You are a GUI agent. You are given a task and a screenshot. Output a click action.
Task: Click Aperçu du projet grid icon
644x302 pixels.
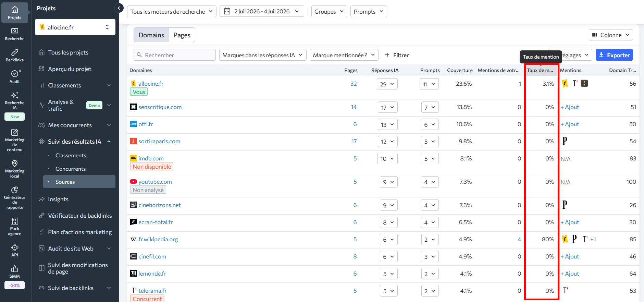coord(41,69)
